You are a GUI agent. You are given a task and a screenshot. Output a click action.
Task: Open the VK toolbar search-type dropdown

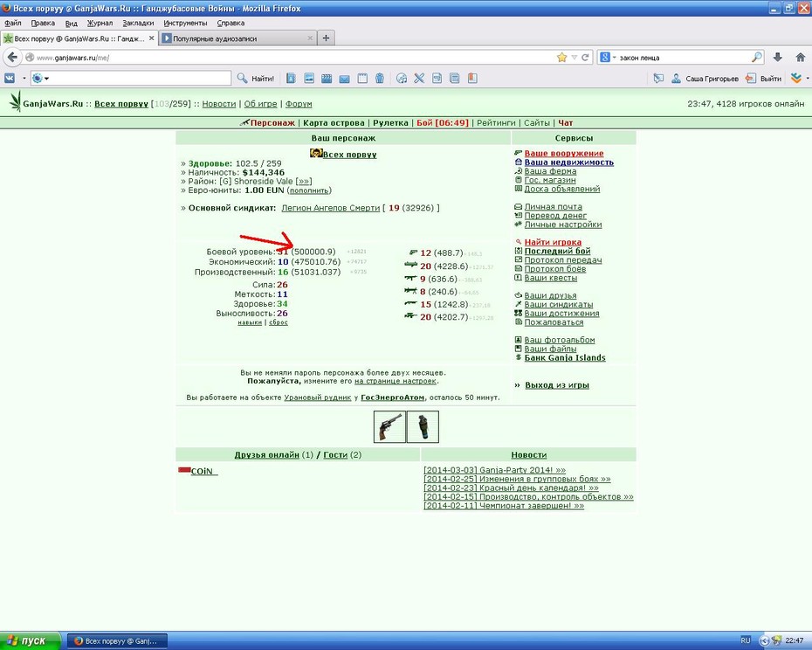point(40,79)
